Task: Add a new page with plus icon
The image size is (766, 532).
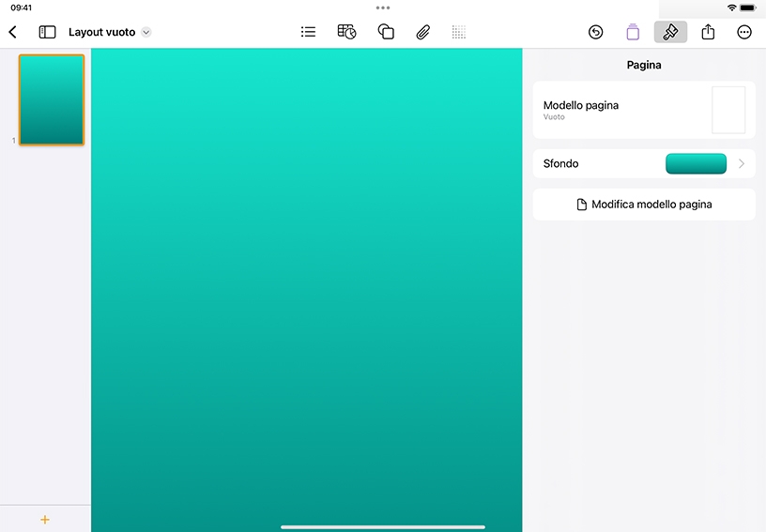Action: coord(45,520)
